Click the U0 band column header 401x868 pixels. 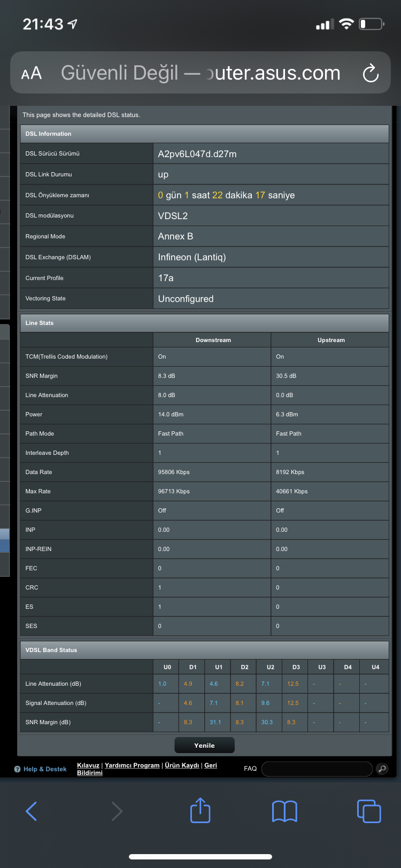[x=167, y=667]
